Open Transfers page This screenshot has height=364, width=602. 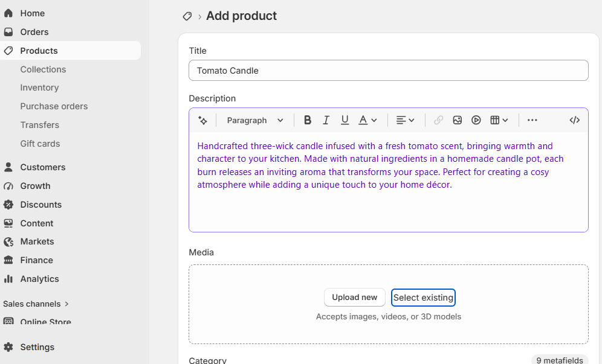coord(39,125)
